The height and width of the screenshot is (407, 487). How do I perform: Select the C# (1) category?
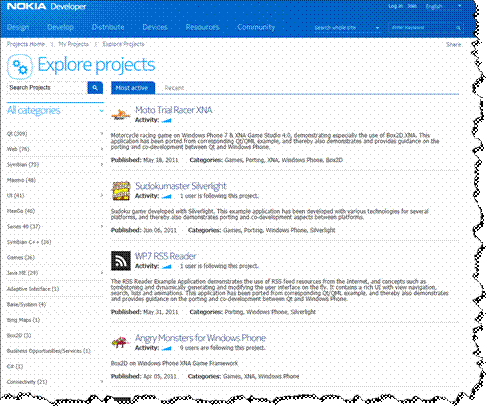(15, 366)
